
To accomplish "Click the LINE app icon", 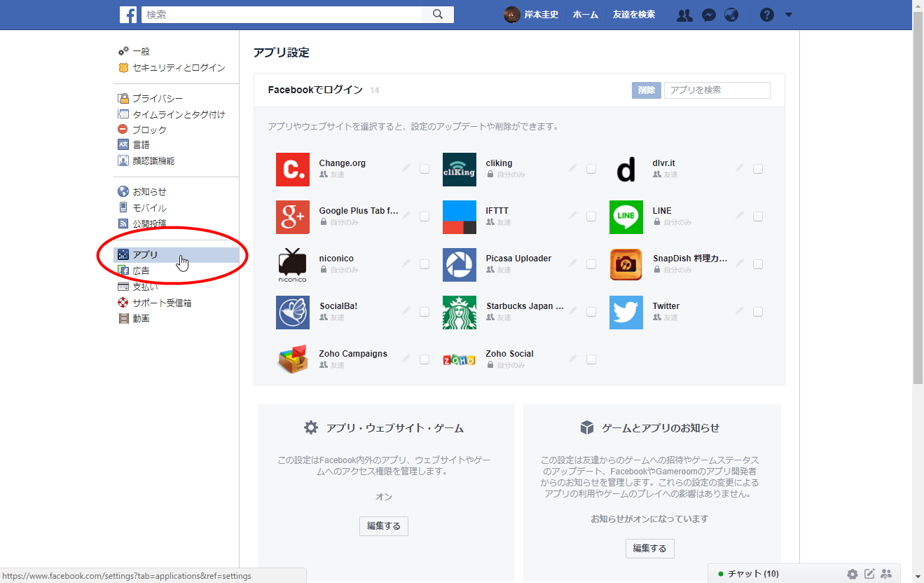I will click(626, 217).
